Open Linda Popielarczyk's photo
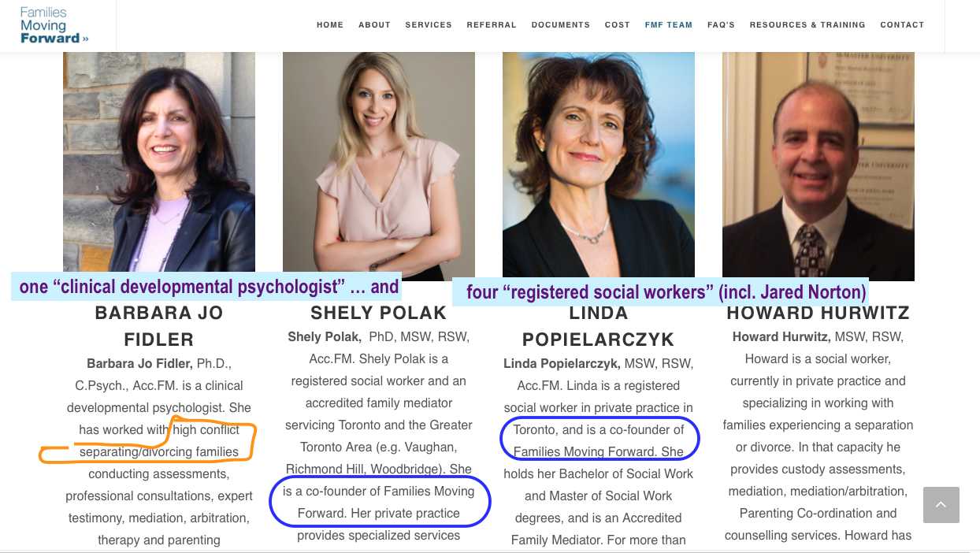Screen dimensions: 980x553 [x=599, y=158]
